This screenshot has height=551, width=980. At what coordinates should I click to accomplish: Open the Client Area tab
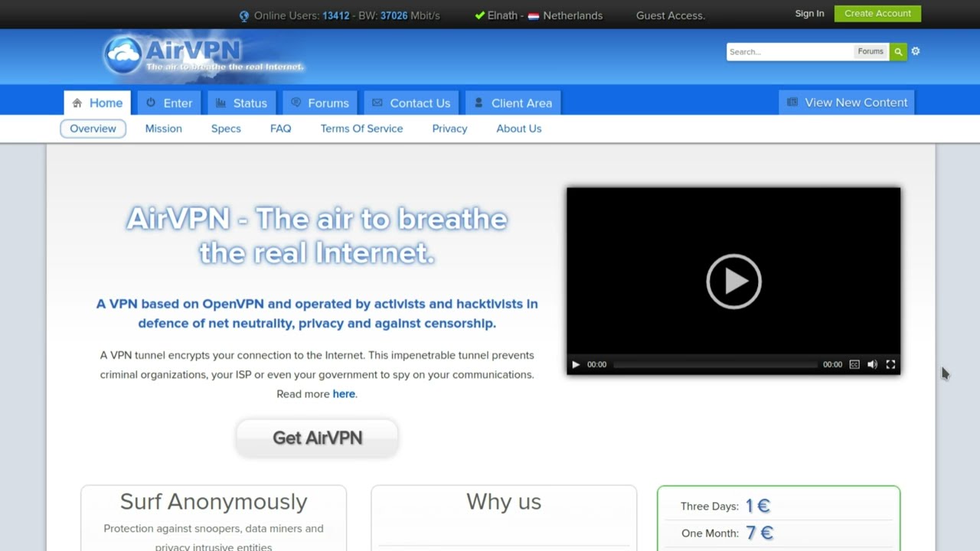coord(513,103)
